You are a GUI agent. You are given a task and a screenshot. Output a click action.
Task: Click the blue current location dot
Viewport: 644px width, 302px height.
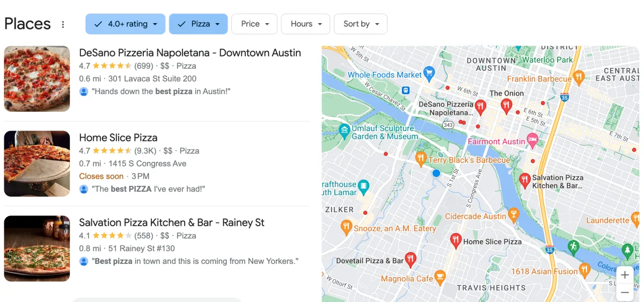436,173
